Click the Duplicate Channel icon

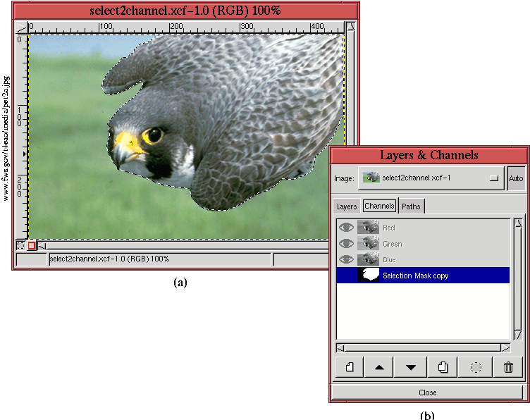[x=443, y=367]
